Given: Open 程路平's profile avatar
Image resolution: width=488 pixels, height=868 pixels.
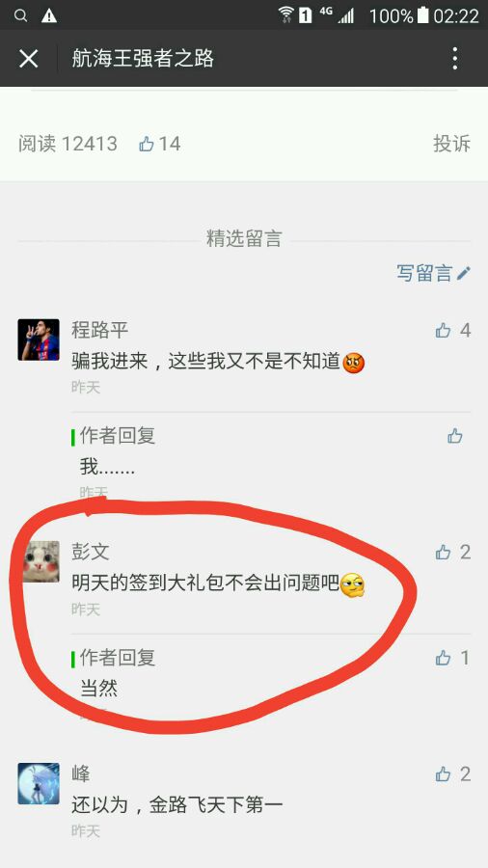Looking at the screenshot, I should (x=39, y=339).
